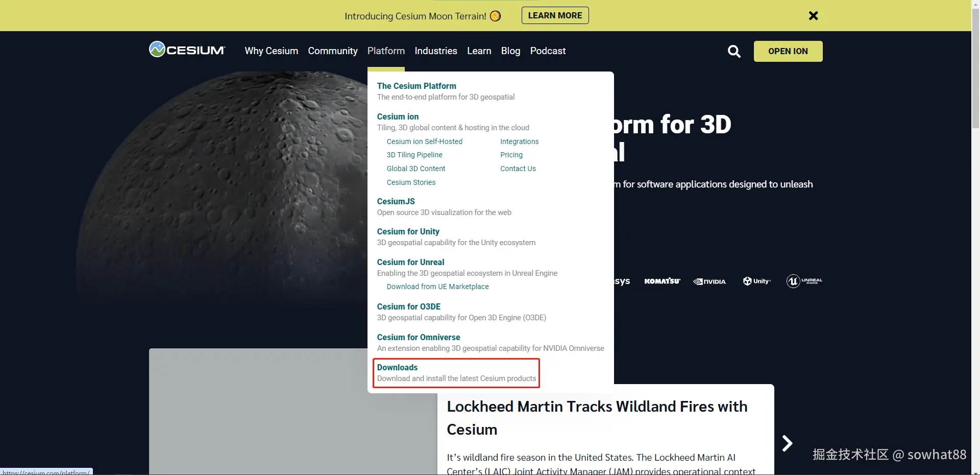Go to the Podcast page
The height and width of the screenshot is (475, 980).
(x=548, y=51)
